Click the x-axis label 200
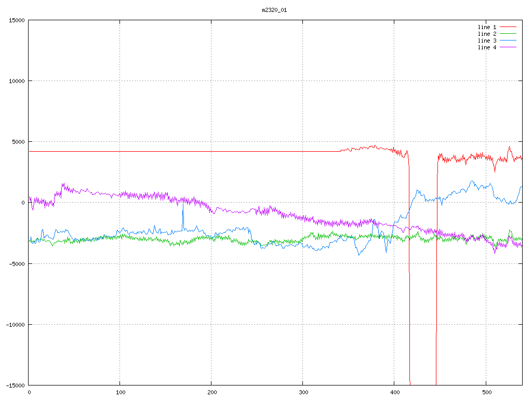Viewport: 532px width, 399px height. 212,393
